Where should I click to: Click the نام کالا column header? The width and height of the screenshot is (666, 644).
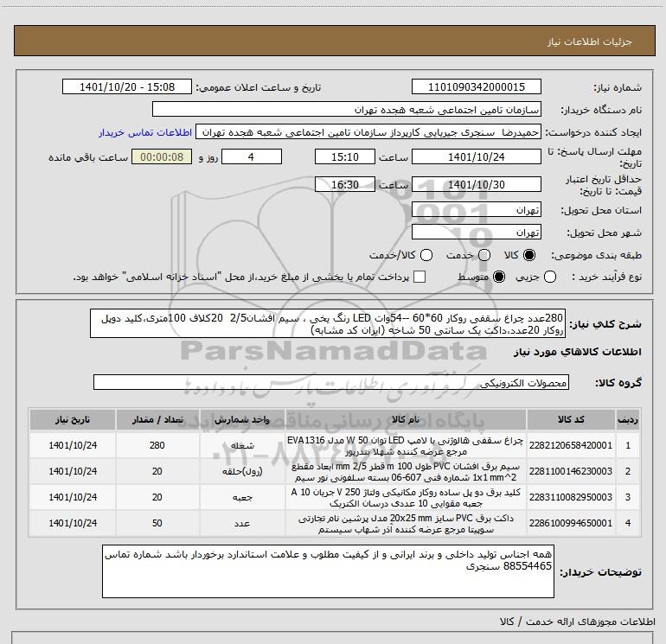click(x=406, y=420)
